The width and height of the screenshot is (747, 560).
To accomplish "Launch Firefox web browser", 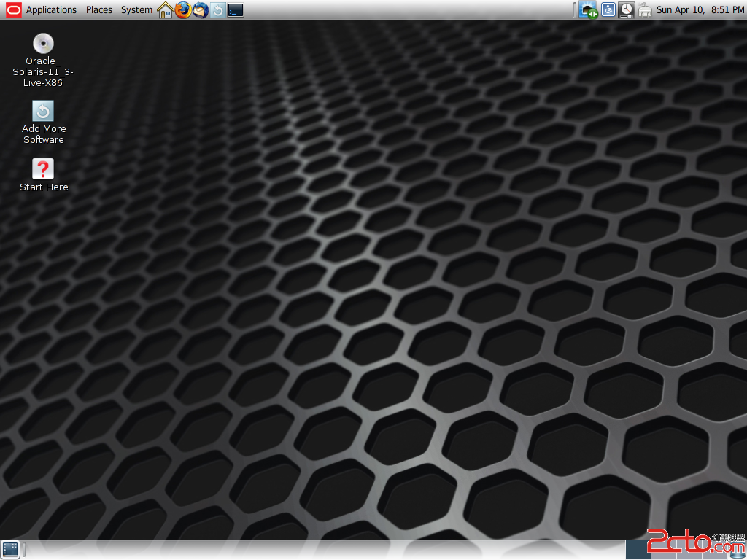I will 183,10.
